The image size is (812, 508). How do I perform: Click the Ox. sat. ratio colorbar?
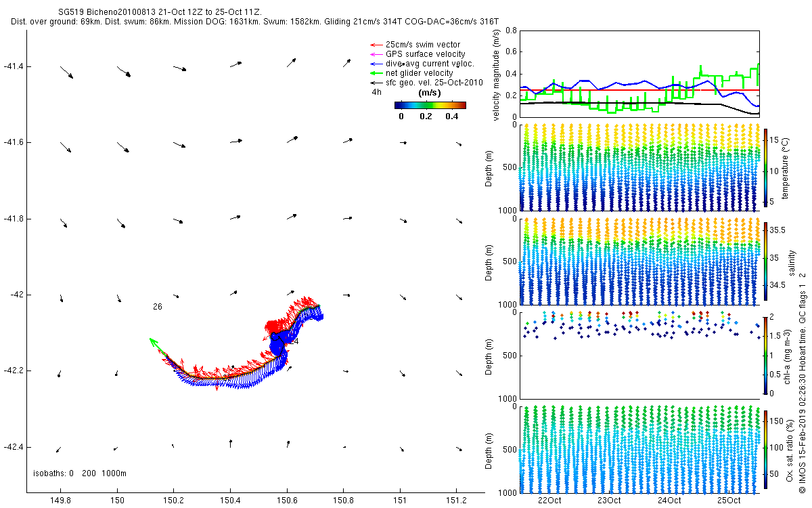point(767,448)
